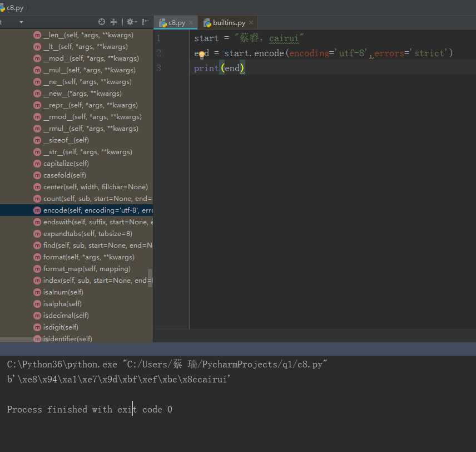Click the collapse all icon in panel toolbar
The image size is (476, 452).
[x=114, y=22]
